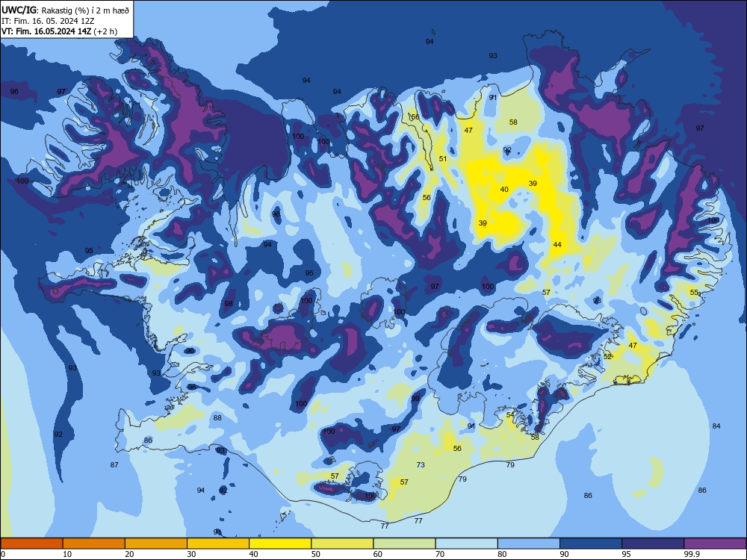The width and height of the screenshot is (747, 560).
Task: Click the map humidity value '88'
Action: [217, 417]
